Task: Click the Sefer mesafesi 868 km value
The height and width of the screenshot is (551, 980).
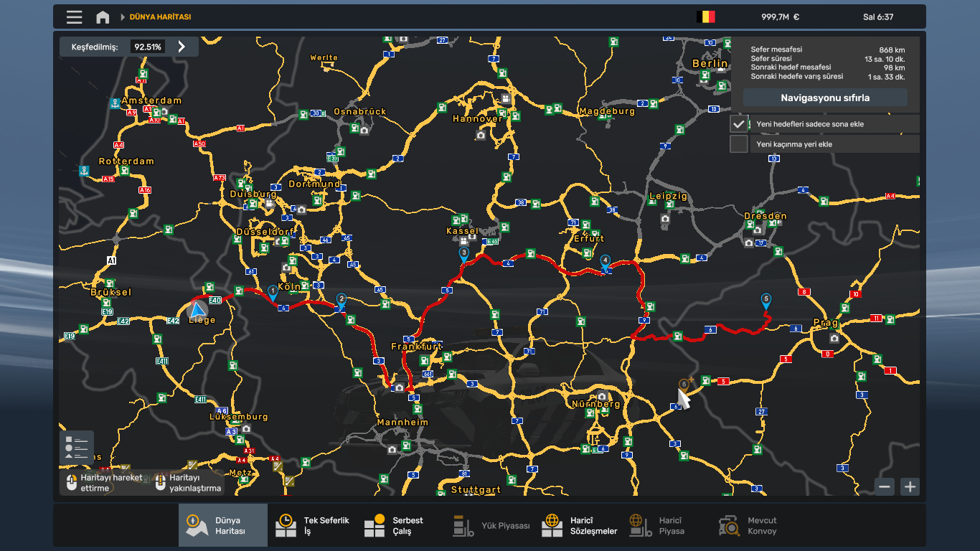Action: point(892,50)
